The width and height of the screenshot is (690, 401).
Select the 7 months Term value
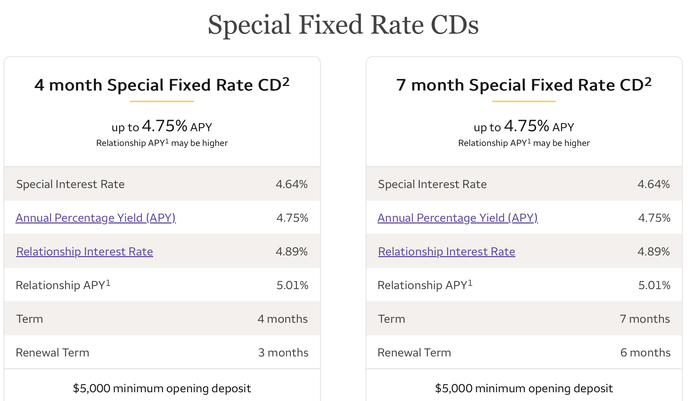pos(645,319)
